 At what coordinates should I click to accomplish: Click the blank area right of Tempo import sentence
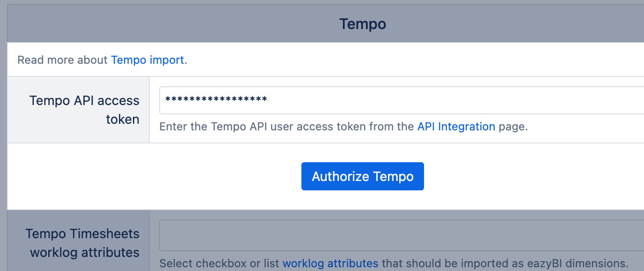coord(416,60)
